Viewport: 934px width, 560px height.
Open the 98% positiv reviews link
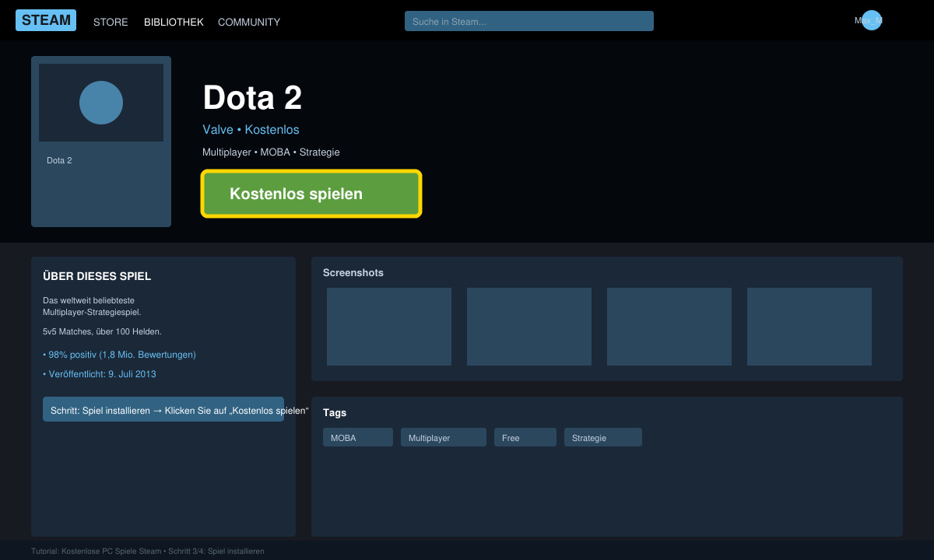119,355
